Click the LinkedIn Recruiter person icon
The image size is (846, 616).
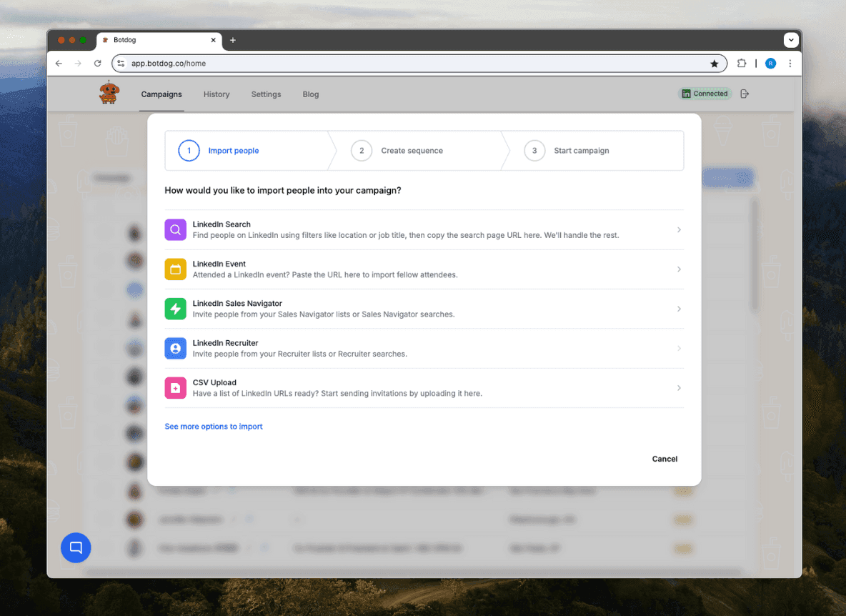coord(175,348)
